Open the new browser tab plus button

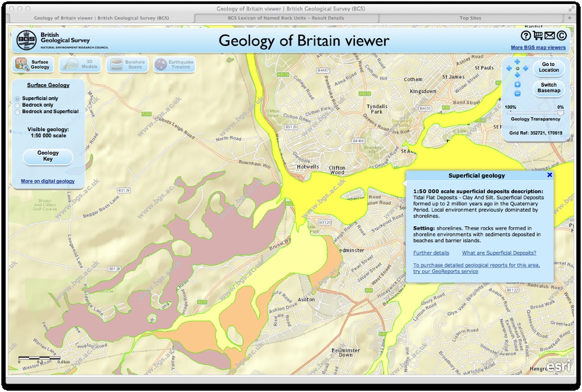[x=569, y=18]
